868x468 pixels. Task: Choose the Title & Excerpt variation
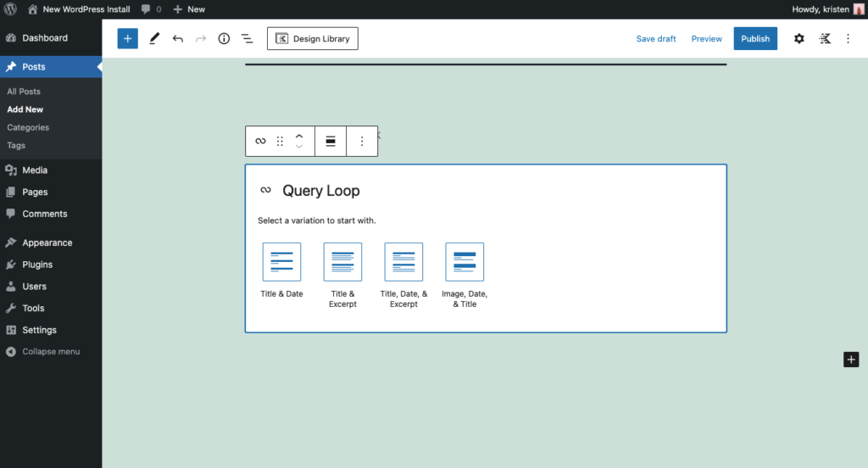pyautogui.click(x=342, y=262)
